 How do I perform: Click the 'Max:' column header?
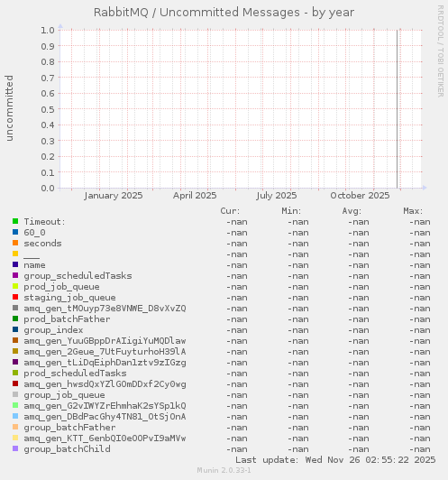click(413, 211)
